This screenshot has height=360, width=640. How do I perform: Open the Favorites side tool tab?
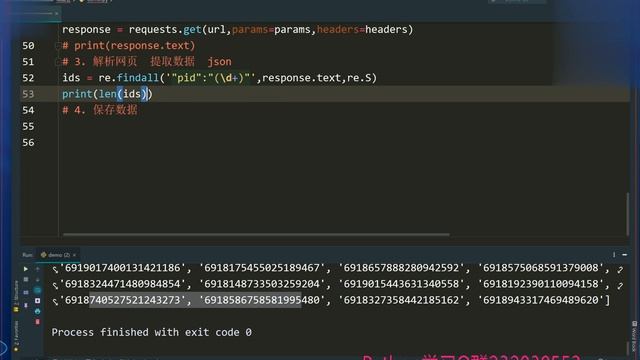(x=16, y=336)
